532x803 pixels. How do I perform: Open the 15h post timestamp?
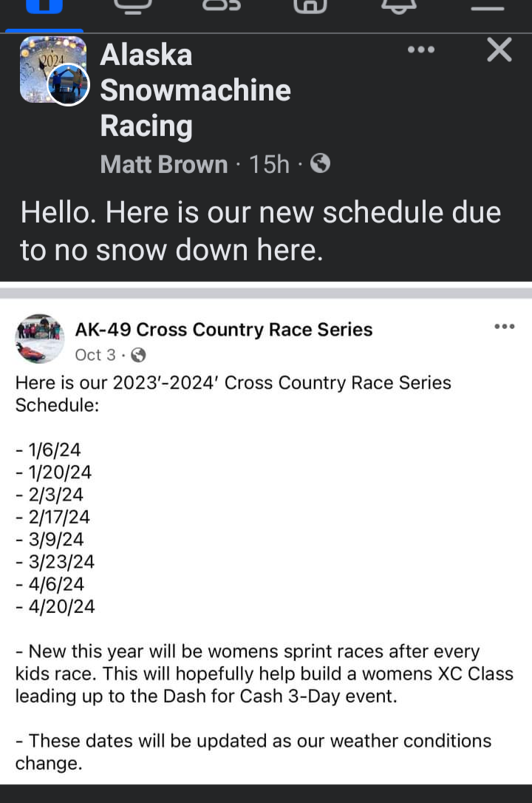[x=269, y=164]
